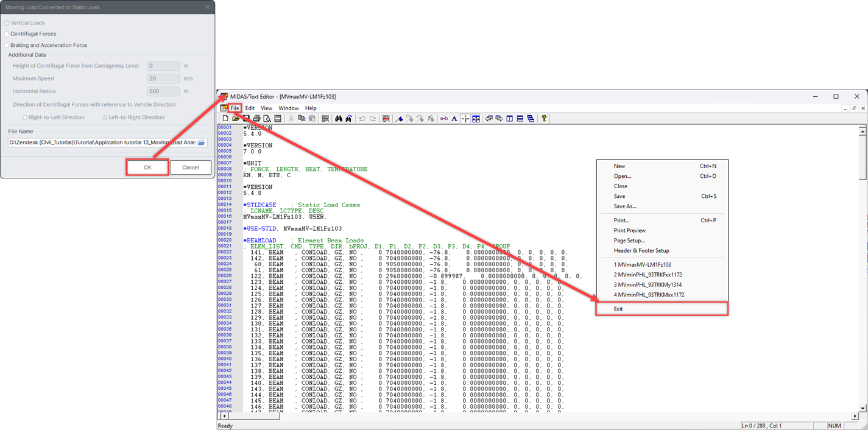
Task: Click the cascade windows toolbar icon
Action: point(531,119)
